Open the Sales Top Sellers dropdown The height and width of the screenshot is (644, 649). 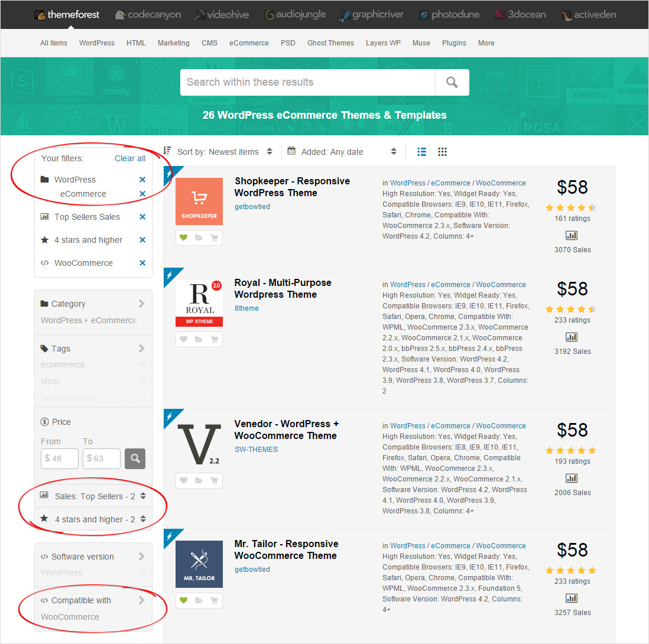coord(93,496)
